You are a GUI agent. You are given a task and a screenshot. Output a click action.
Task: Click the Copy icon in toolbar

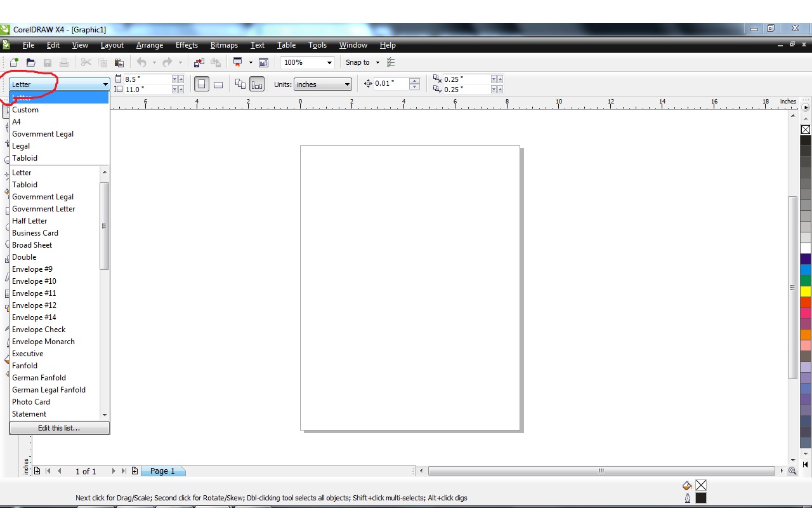pyautogui.click(x=103, y=62)
